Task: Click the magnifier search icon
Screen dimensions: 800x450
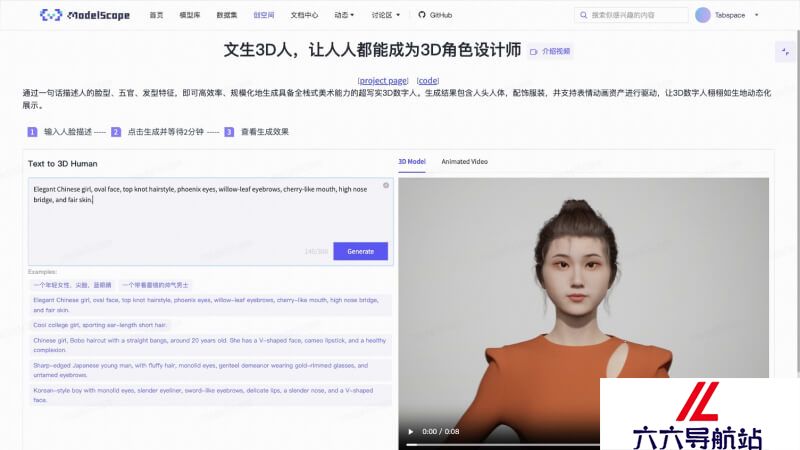Action: 583,15
